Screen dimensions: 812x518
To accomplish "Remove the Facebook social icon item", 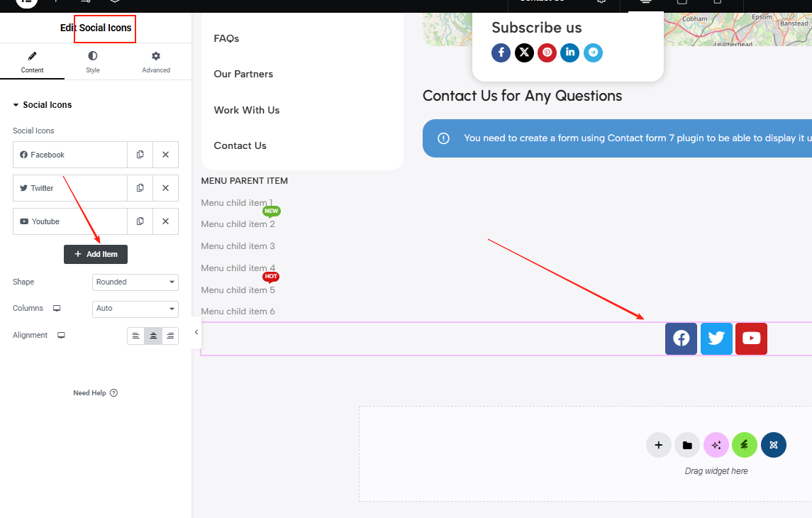I will 166,155.
